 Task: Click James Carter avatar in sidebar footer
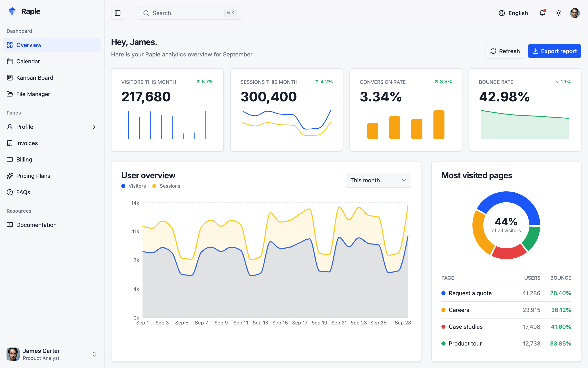[13, 354]
